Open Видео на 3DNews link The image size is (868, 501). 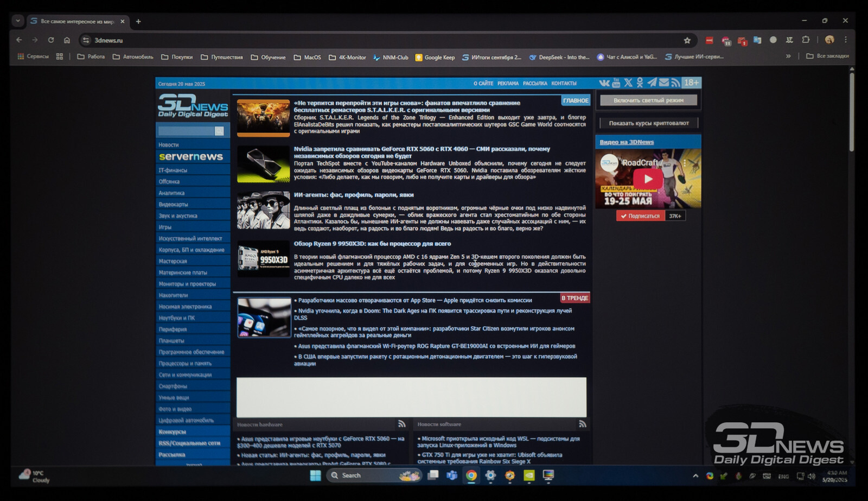(x=627, y=142)
